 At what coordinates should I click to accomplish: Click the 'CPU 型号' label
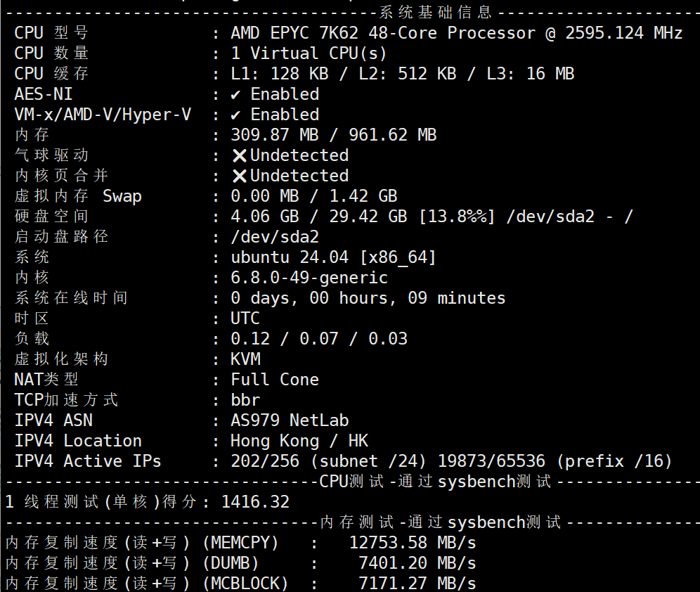[51, 33]
